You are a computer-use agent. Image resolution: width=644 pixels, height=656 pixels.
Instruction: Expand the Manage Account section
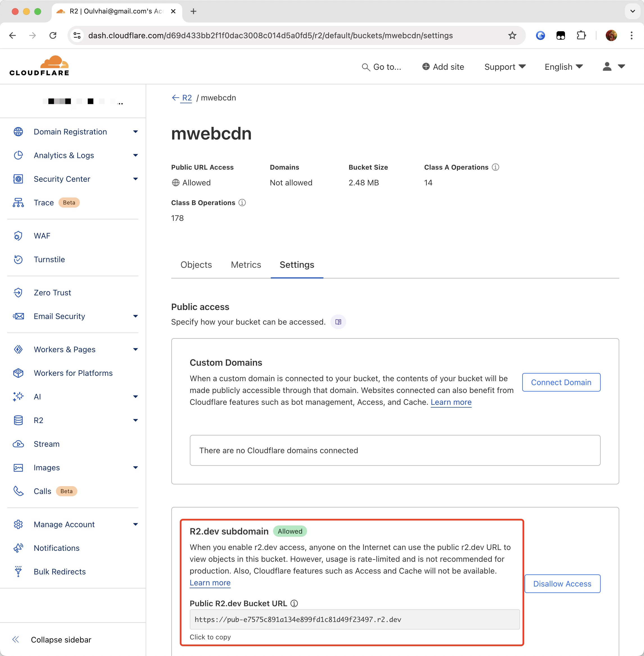136,524
